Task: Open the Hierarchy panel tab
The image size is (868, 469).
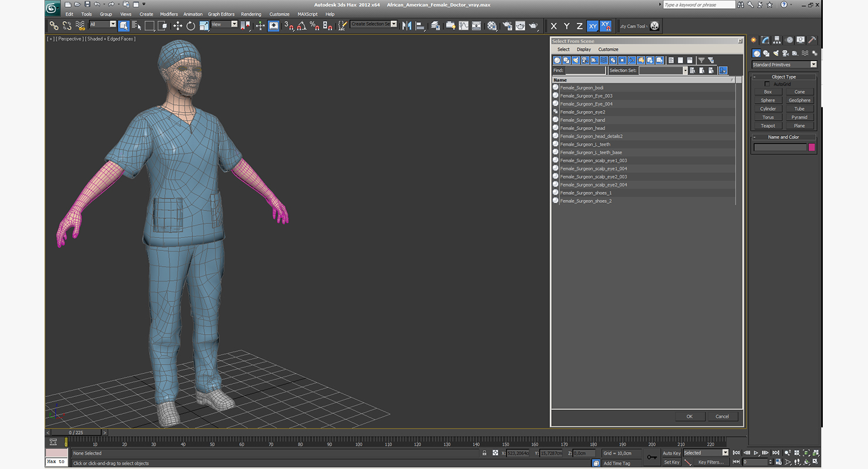Action: 777,40
